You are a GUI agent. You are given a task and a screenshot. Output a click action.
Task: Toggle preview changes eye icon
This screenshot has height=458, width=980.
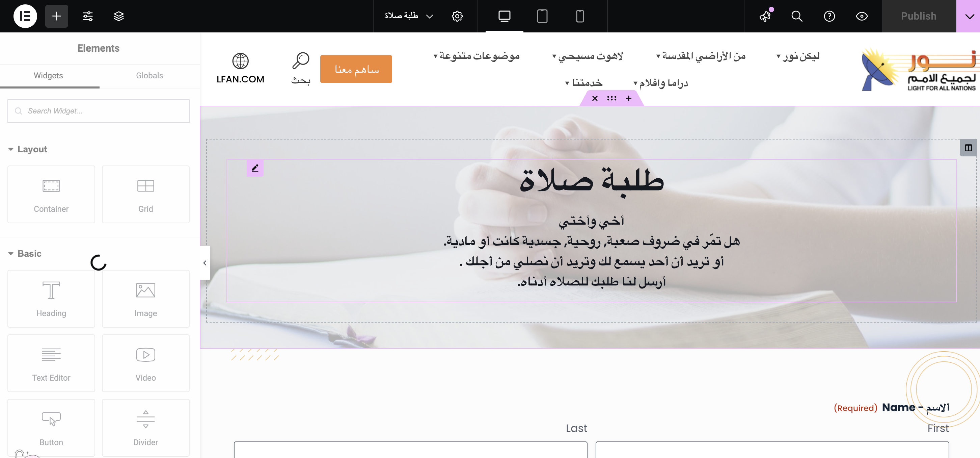862,16
